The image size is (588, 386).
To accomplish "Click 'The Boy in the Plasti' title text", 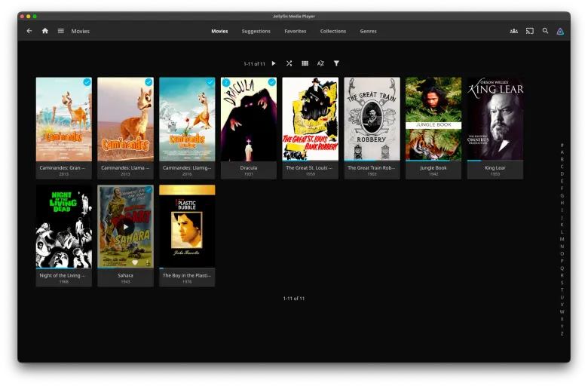I will click(x=187, y=275).
